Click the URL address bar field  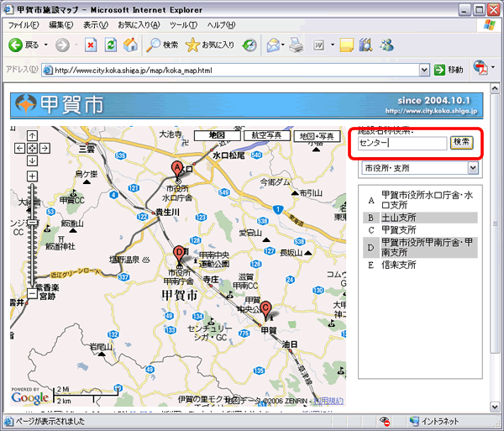click(230, 70)
